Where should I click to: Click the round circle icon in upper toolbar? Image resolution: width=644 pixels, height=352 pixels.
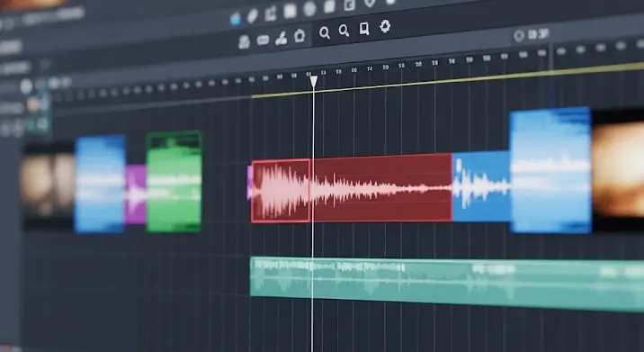pos(309,9)
